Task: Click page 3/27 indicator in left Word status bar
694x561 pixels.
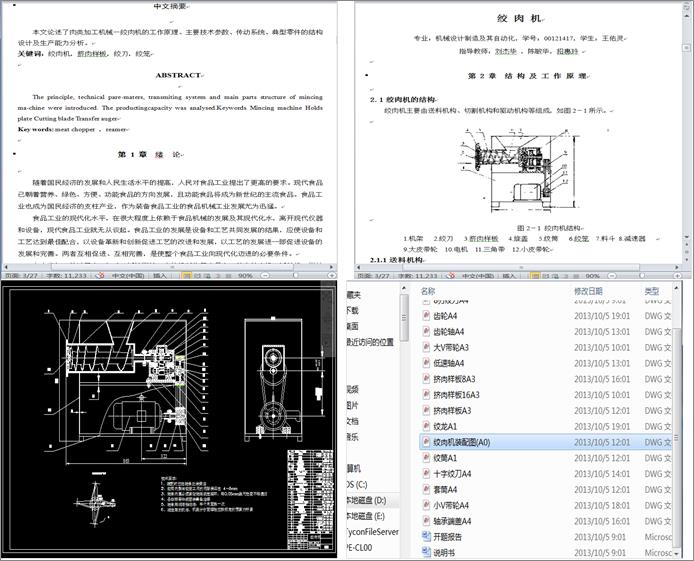Action: tap(21, 275)
